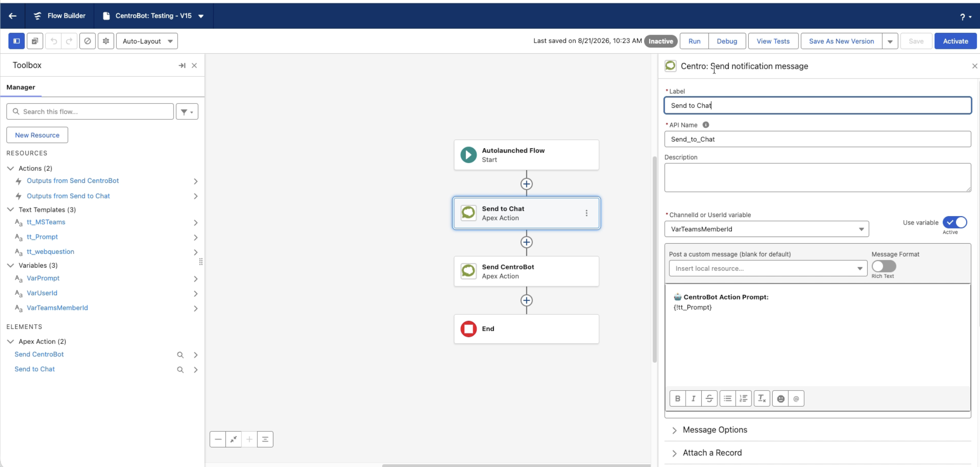
Task: Turn off the Use variable toggle
Action: tap(955, 222)
